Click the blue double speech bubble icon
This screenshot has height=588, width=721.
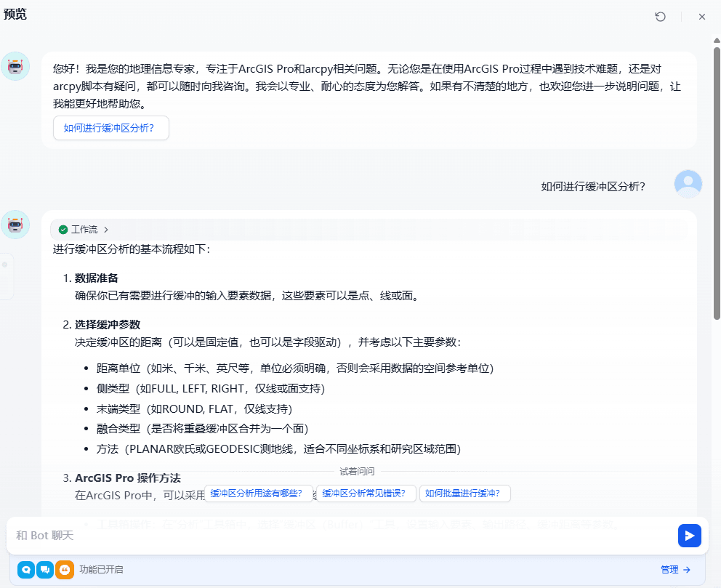click(45, 570)
